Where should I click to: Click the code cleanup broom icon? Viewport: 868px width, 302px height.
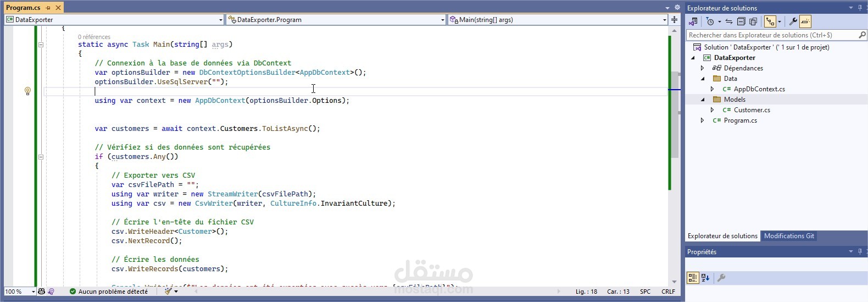click(168, 292)
